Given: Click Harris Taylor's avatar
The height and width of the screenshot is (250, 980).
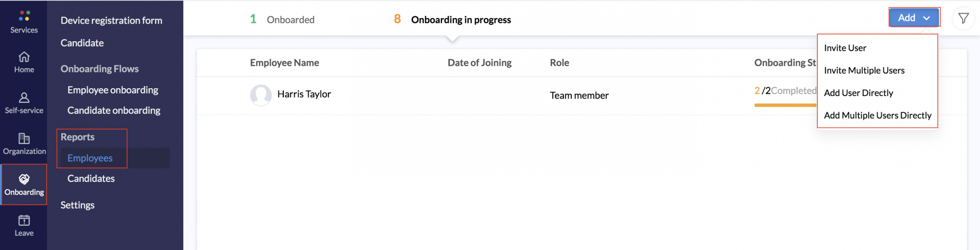Looking at the screenshot, I should 261,95.
